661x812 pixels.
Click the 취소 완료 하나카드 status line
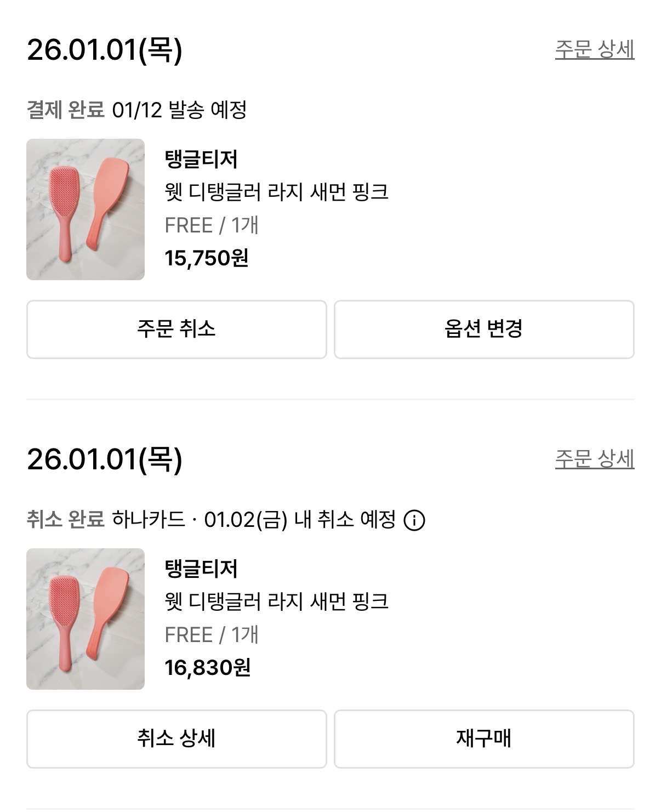point(211,519)
